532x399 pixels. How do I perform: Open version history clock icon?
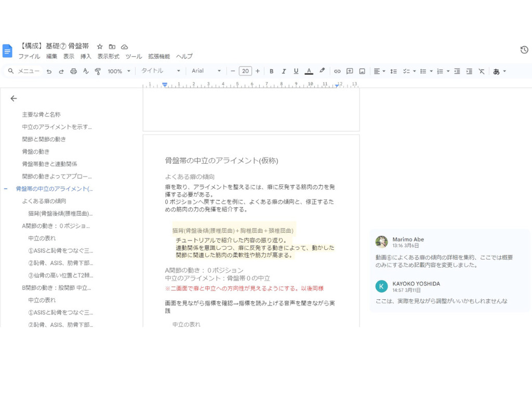point(524,50)
